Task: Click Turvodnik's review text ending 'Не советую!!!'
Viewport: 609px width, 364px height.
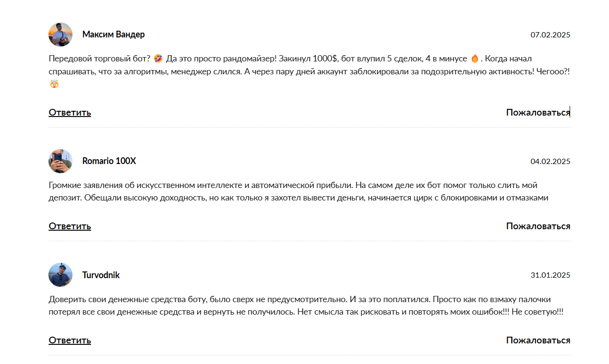Action: click(x=306, y=305)
